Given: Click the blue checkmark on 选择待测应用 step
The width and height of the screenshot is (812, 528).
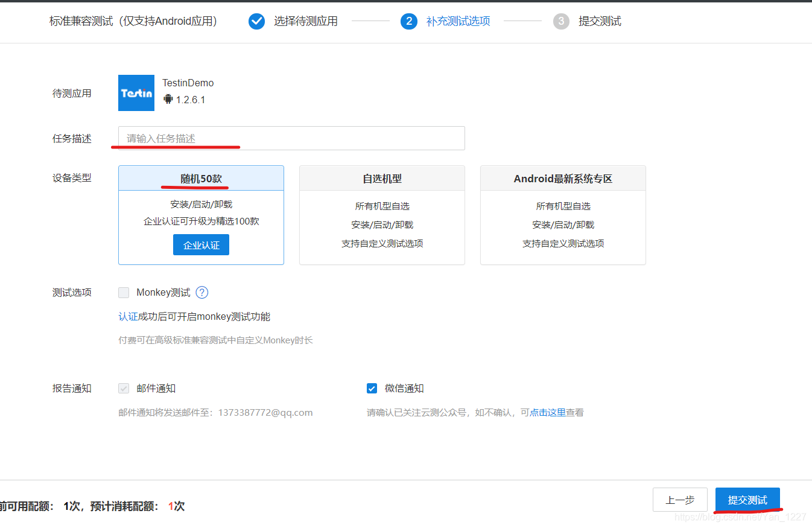Looking at the screenshot, I should (256, 21).
